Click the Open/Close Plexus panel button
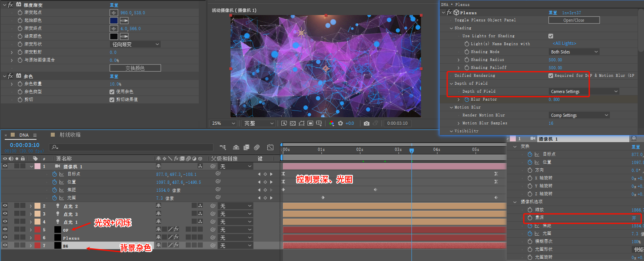Image resolution: width=644 pixels, height=261 pixels. click(x=574, y=20)
